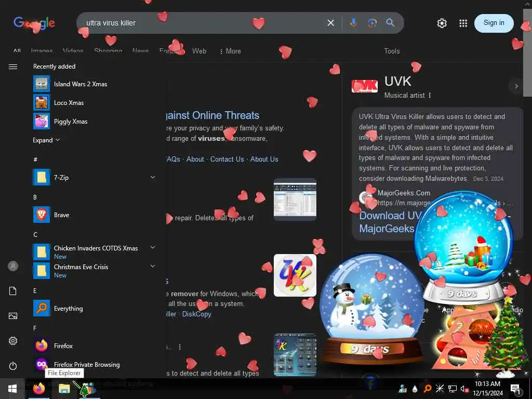The height and width of the screenshot is (399, 532).
Task: Open the software screenshot result thumbnail
Action: (x=295, y=199)
